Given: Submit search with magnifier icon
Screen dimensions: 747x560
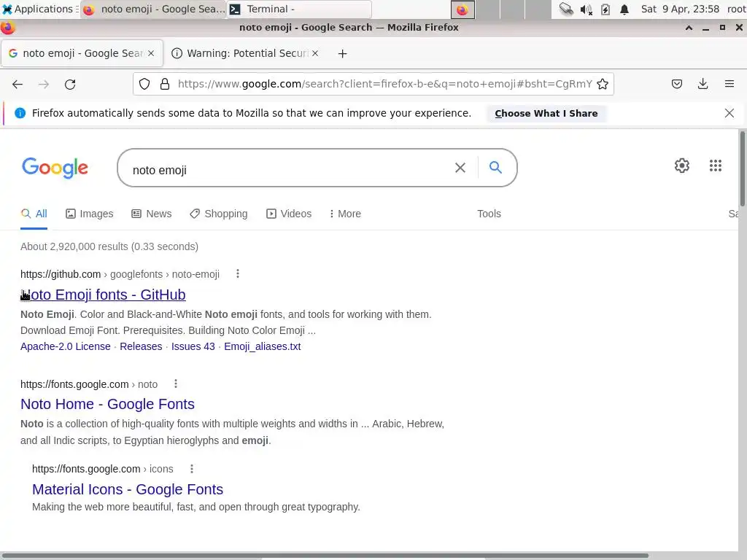Looking at the screenshot, I should pyautogui.click(x=495, y=167).
